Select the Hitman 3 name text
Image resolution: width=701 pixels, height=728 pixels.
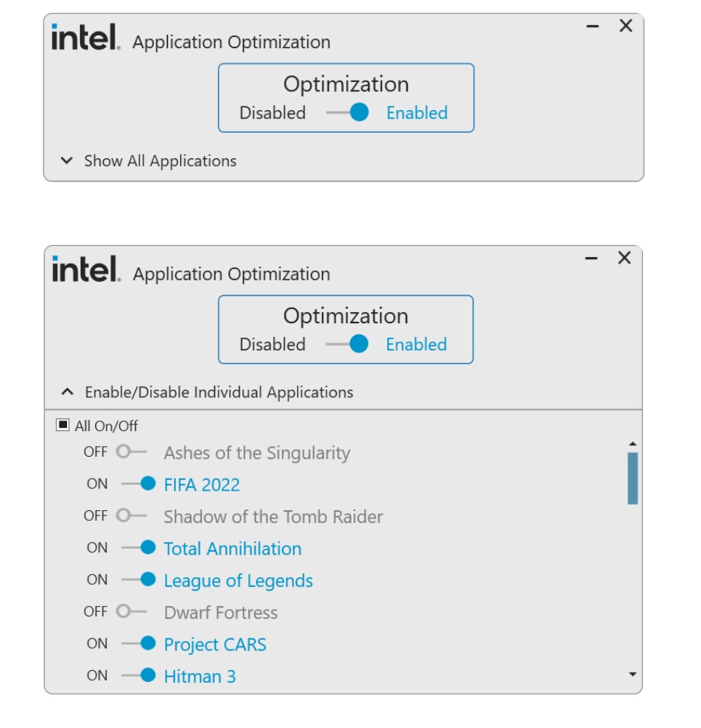[x=200, y=677]
